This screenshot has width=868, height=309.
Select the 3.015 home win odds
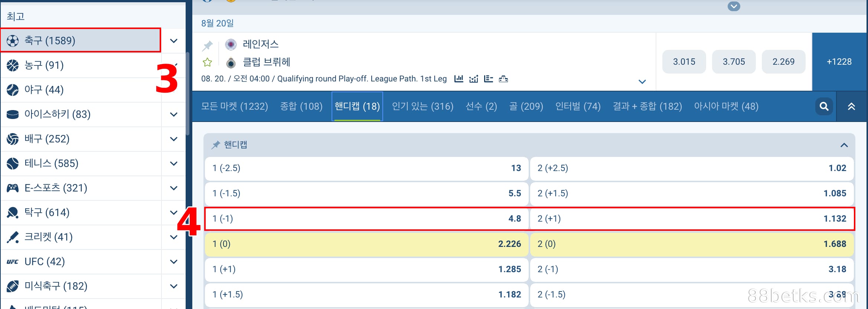[x=684, y=62]
